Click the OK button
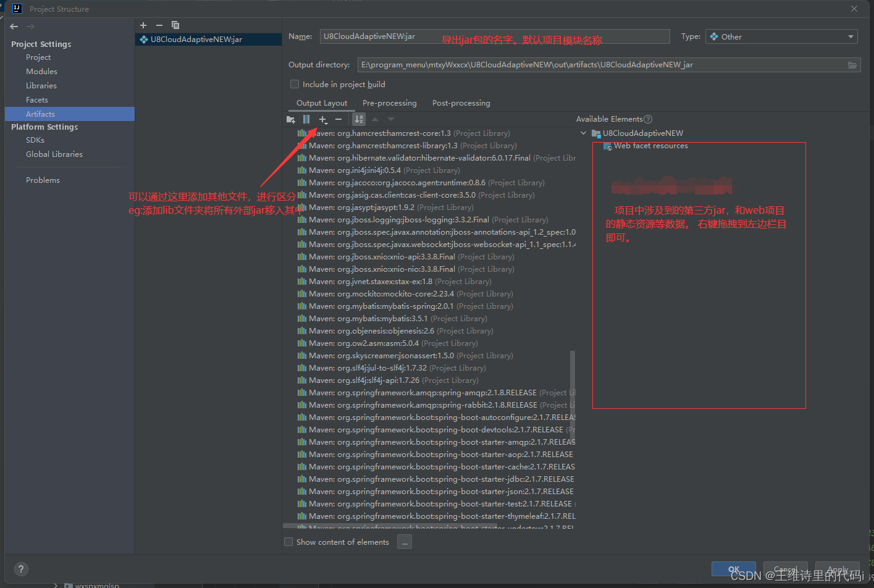 coord(734,569)
